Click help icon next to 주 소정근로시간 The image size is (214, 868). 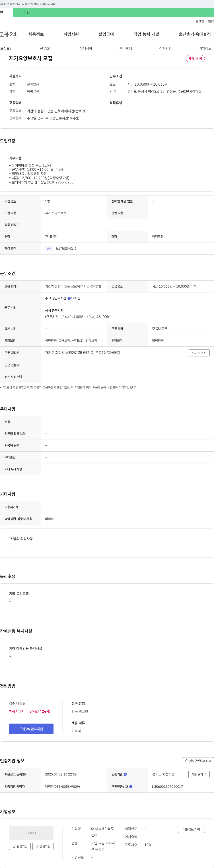(69, 298)
